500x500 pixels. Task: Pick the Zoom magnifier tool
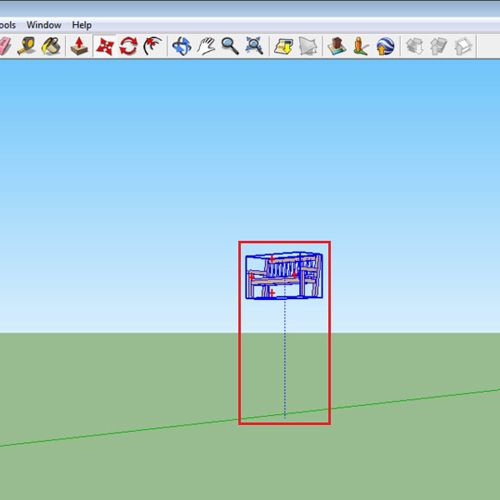pos(230,46)
